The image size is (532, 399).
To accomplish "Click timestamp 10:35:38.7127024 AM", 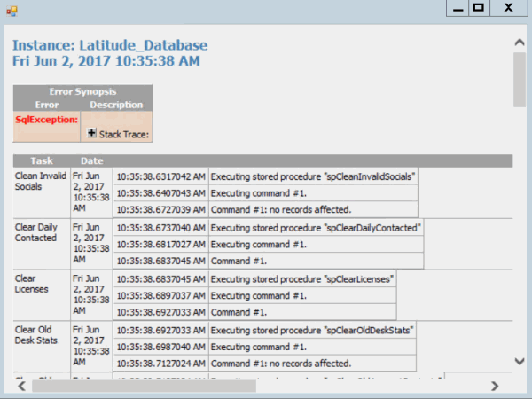I will [x=160, y=364].
